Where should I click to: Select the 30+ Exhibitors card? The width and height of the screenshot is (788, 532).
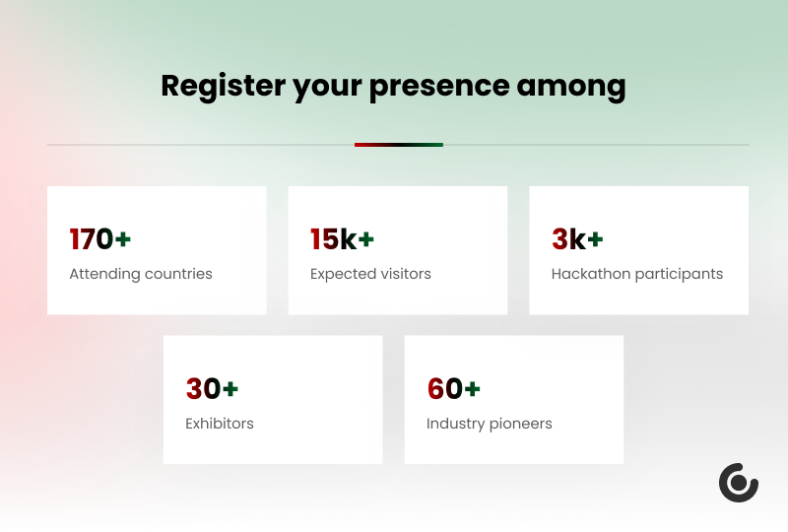pyautogui.click(x=273, y=400)
